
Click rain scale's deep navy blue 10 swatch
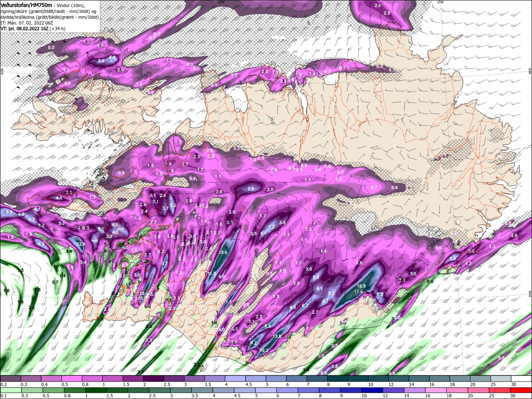[x=372, y=390]
